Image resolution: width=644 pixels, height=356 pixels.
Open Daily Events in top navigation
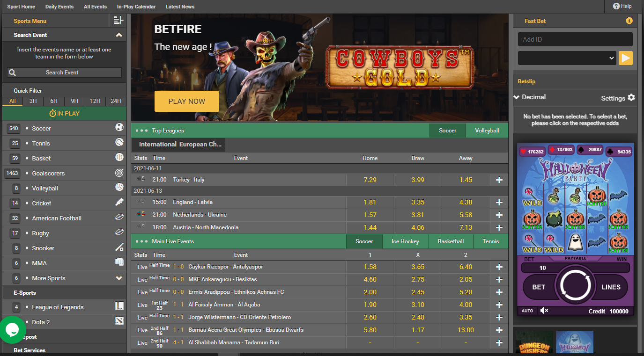pyautogui.click(x=59, y=7)
